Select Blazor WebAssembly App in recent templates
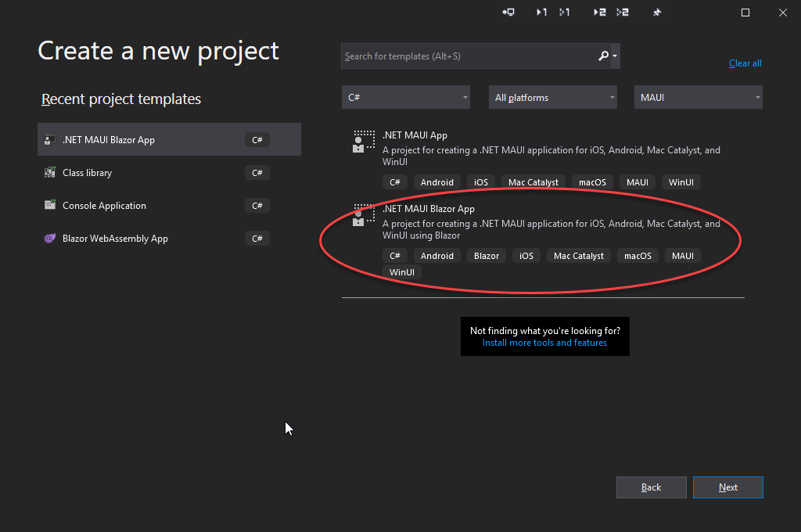 pos(169,238)
